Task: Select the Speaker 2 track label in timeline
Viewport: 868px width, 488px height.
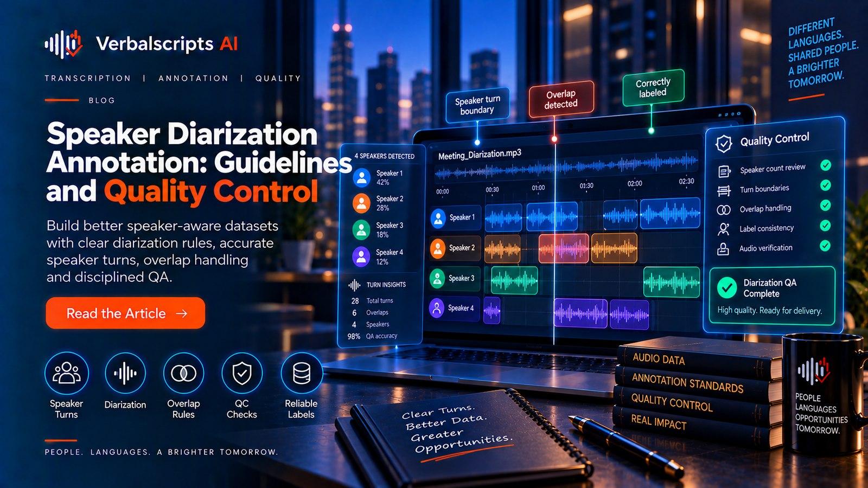Action: point(455,248)
